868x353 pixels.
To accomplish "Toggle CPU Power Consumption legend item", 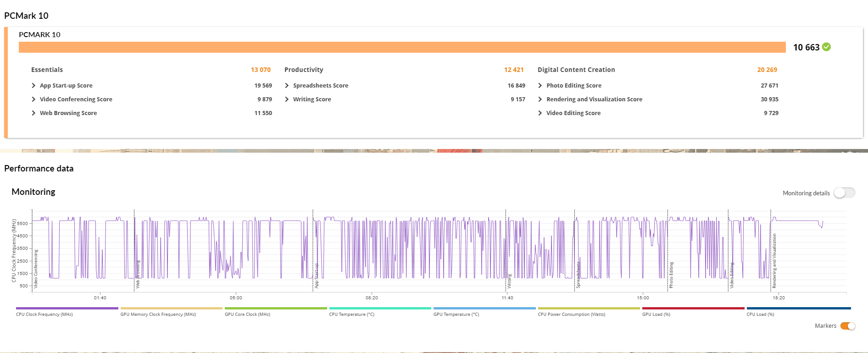I will click(589, 312).
